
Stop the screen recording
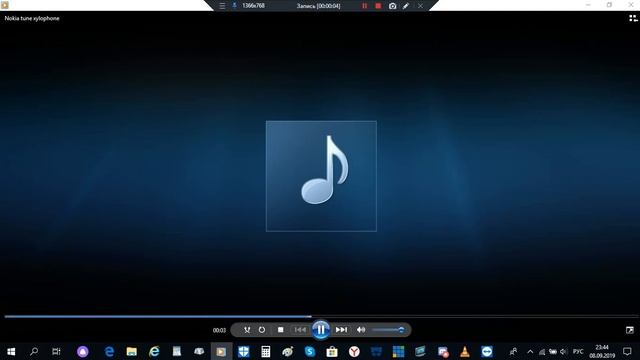pos(378,6)
